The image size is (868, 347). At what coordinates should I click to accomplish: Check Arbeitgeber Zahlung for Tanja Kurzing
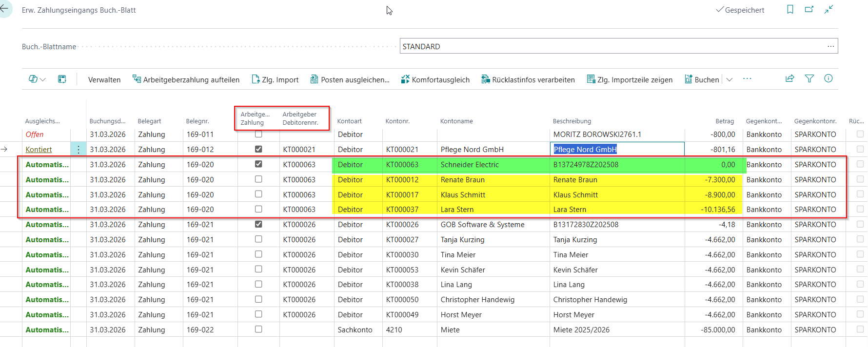pos(258,239)
